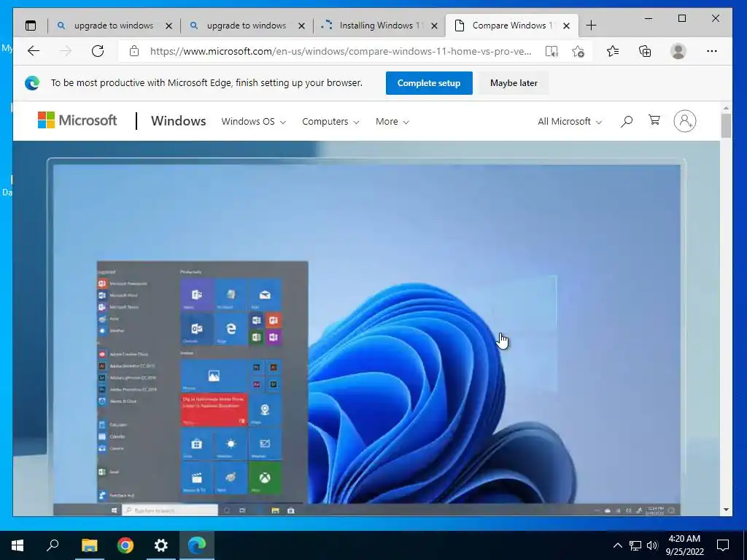View site information lock icon
Image resolution: width=747 pixels, height=560 pixels.
click(134, 51)
